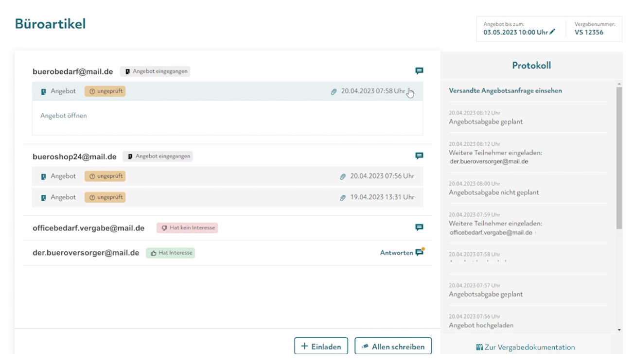
Task: Open chat icon for buerobedarf@mail.de
Action: point(419,71)
